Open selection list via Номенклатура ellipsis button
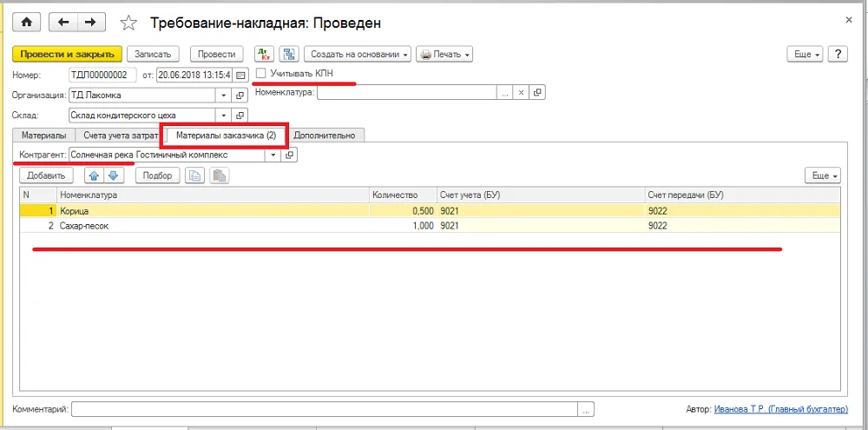The height and width of the screenshot is (430, 868). [x=504, y=93]
